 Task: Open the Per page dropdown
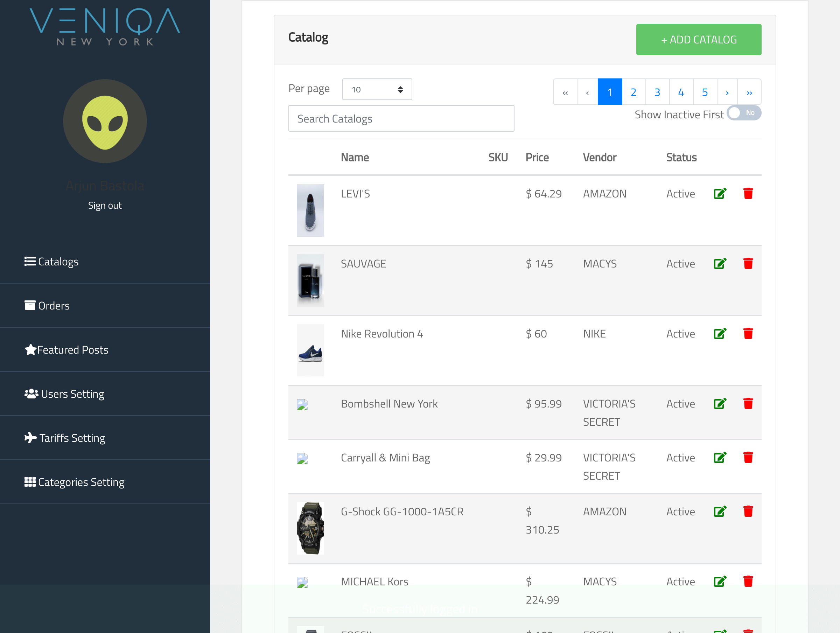pyautogui.click(x=377, y=89)
